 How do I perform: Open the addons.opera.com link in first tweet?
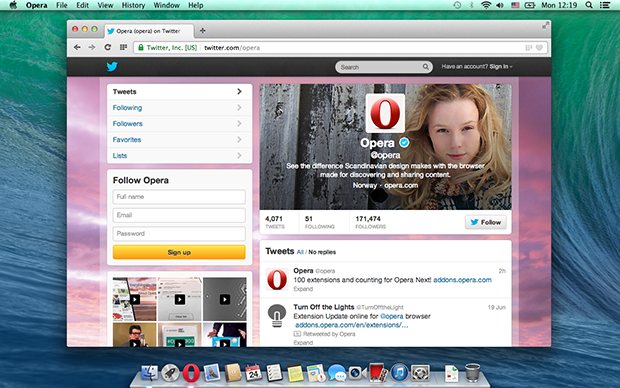coord(462,280)
